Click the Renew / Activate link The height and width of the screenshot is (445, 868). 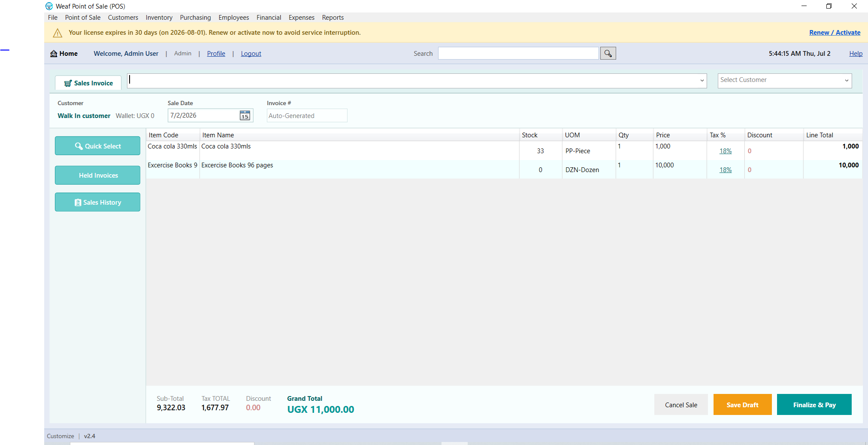[835, 33]
